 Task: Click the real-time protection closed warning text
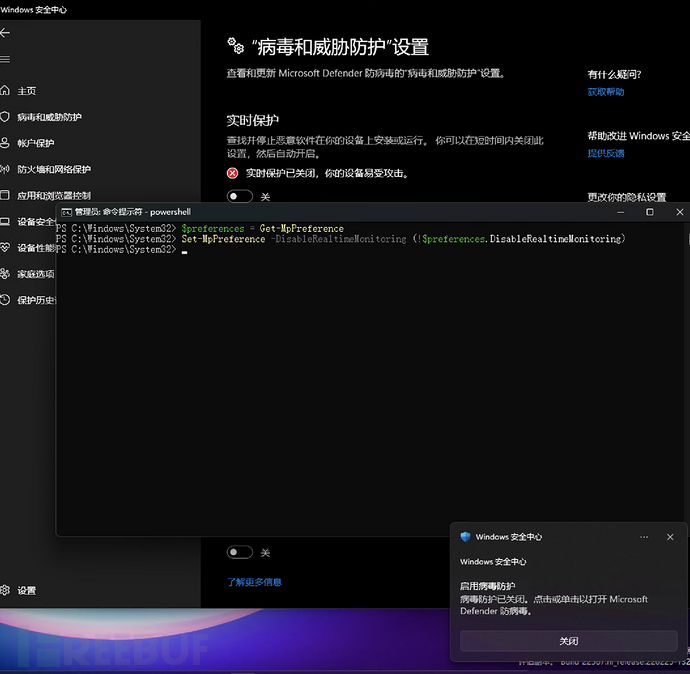pyautogui.click(x=328, y=173)
